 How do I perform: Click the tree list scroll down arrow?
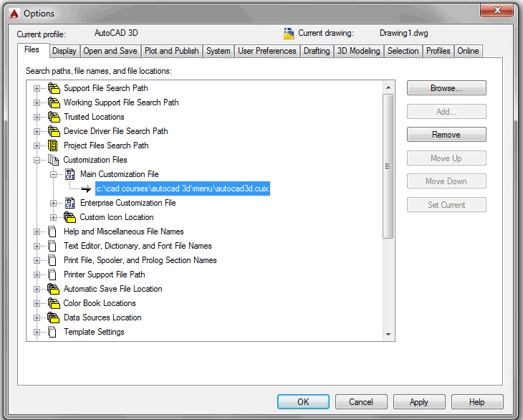click(389, 334)
